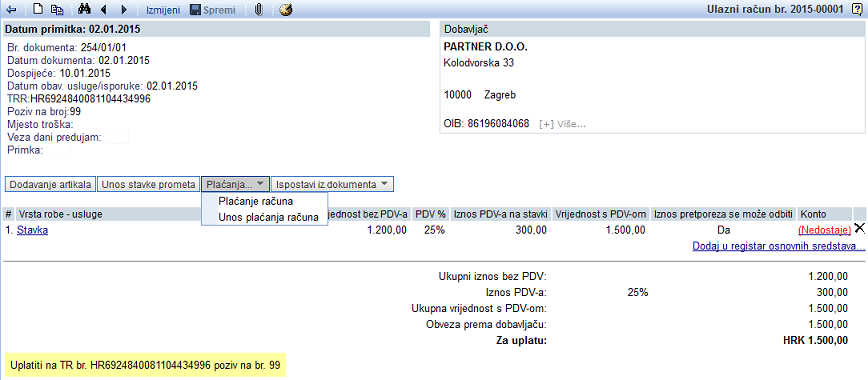Click the back arrow icon

(x=10, y=9)
